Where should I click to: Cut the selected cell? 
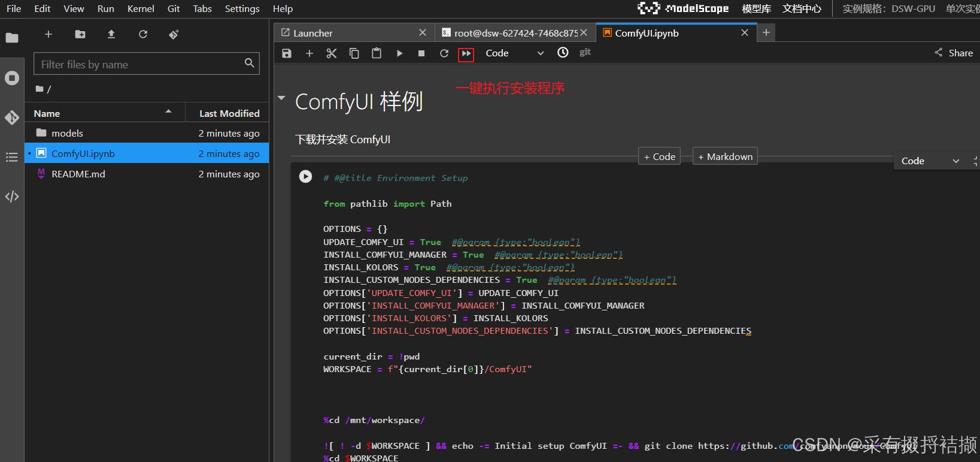tap(332, 53)
